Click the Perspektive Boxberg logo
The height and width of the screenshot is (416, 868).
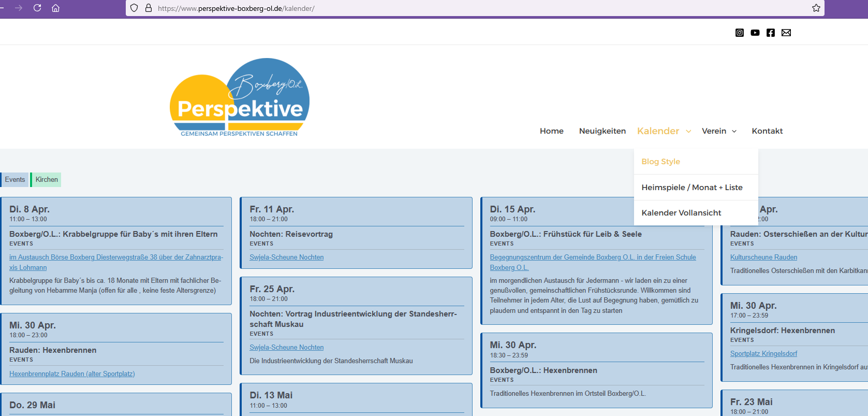(x=239, y=98)
